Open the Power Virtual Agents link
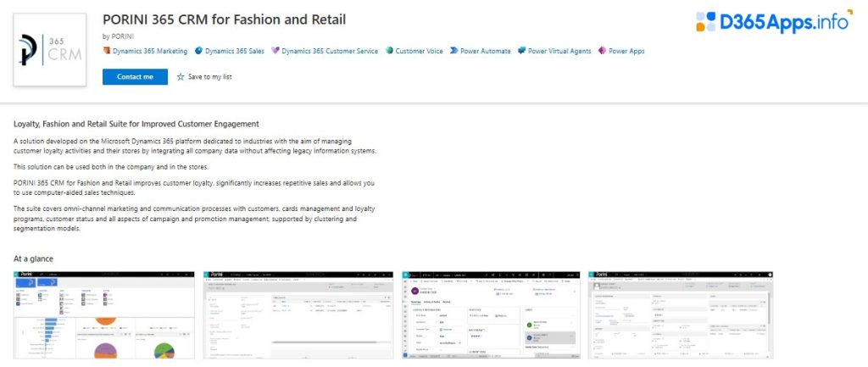This screenshot has height=367, width=868. 559,51
